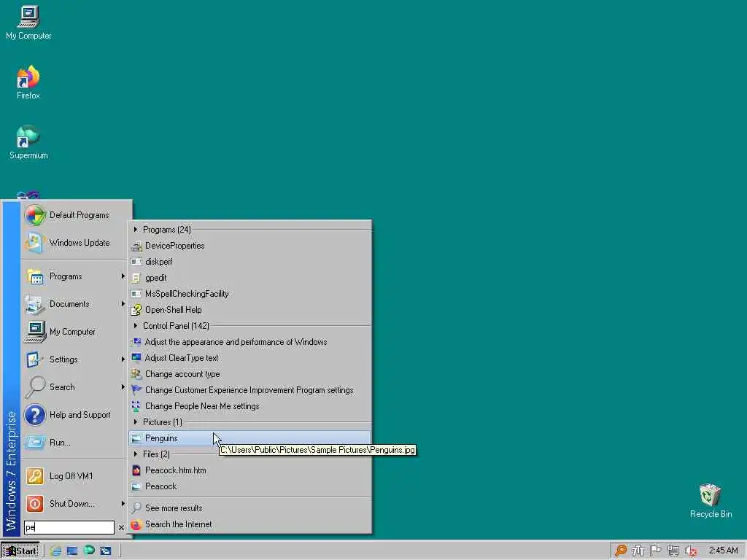Click the Adjust appearance and performance icon
Viewport: 747px width, 560px height.
(136, 342)
